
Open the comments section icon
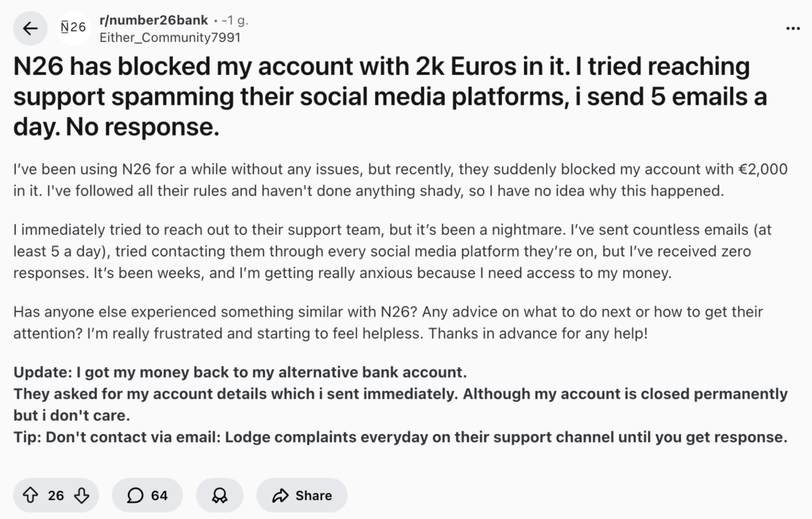(136, 495)
